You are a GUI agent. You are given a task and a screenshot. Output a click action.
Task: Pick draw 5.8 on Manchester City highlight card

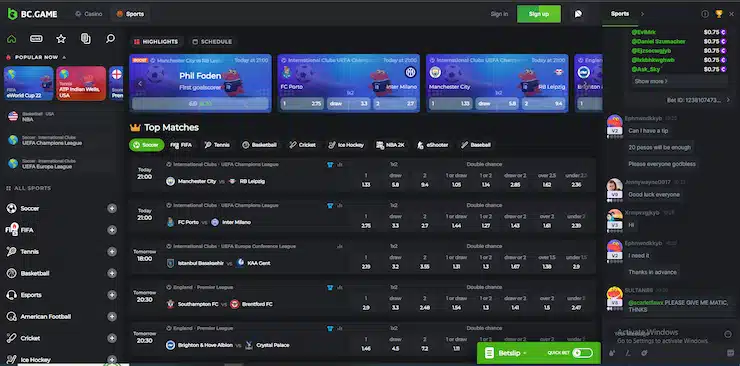pyautogui.click(x=497, y=104)
